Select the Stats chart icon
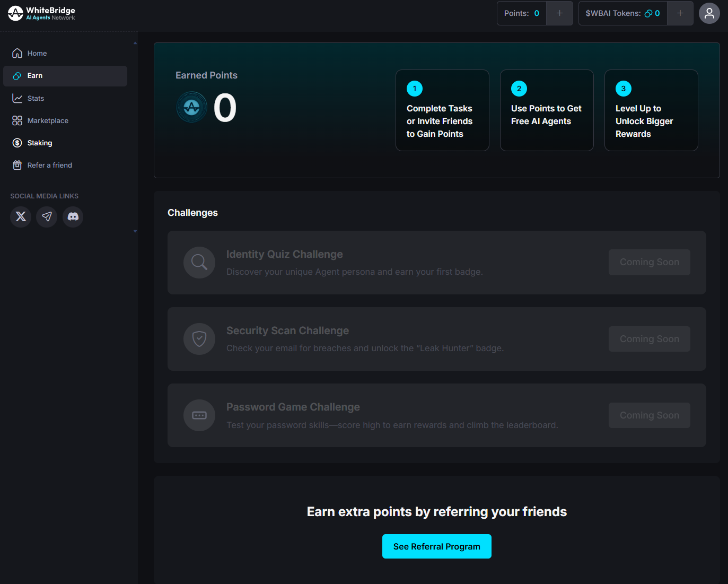728x584 pixels. click(17, 98)
